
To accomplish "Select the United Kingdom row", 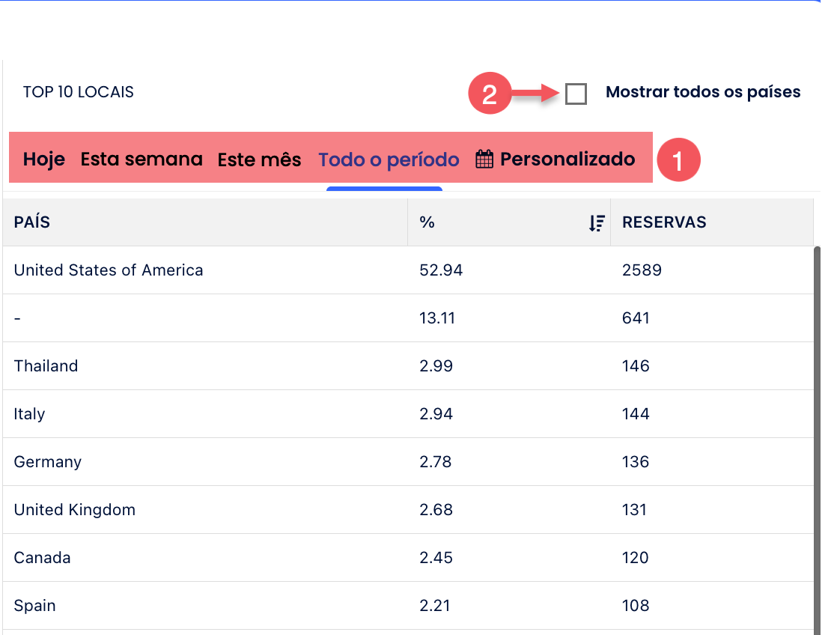I will tap(75, 510).
